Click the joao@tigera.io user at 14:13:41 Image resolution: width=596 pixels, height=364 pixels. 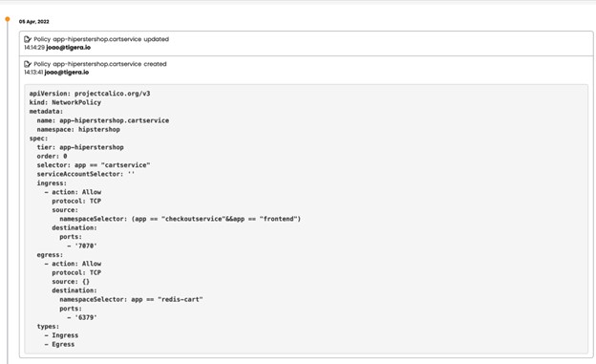pyautogui.click(x=67, y=73)
